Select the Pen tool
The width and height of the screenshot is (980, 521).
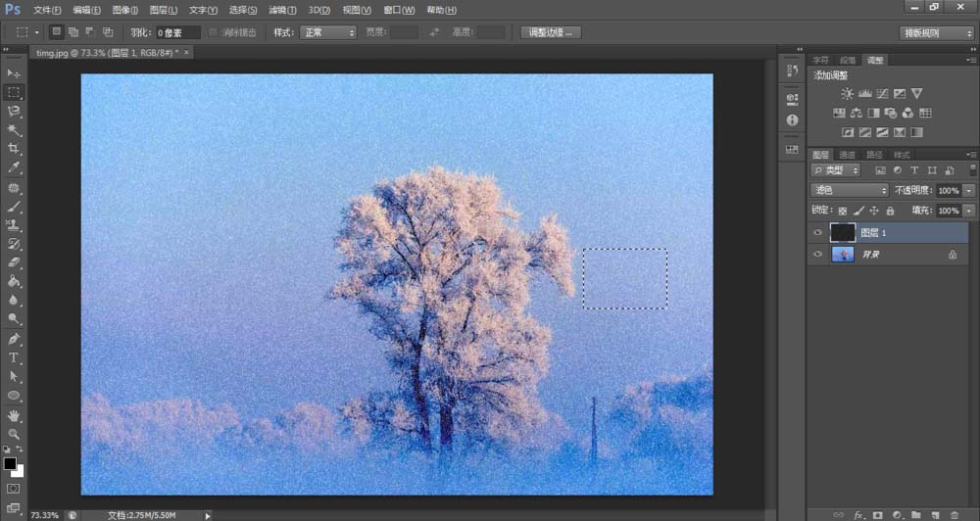tap(13, 339)
